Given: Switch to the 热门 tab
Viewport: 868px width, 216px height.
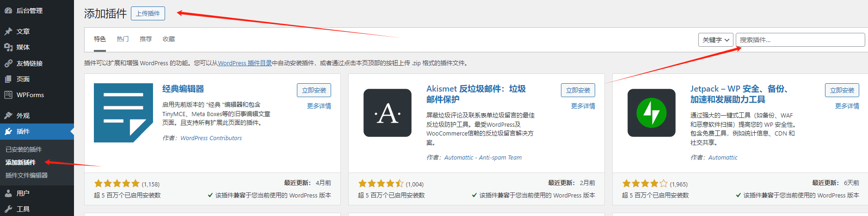Looking at the screenshot, I should coord(123,39).
